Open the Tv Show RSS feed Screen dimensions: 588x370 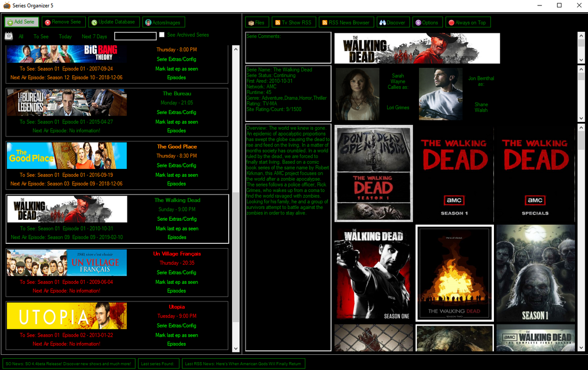293,23
